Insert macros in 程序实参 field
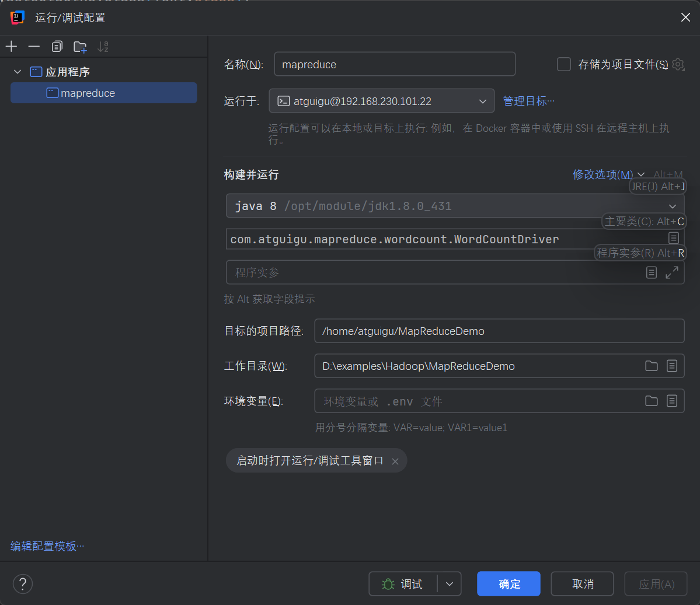The image size is (700, 605). tap(652, 272)
